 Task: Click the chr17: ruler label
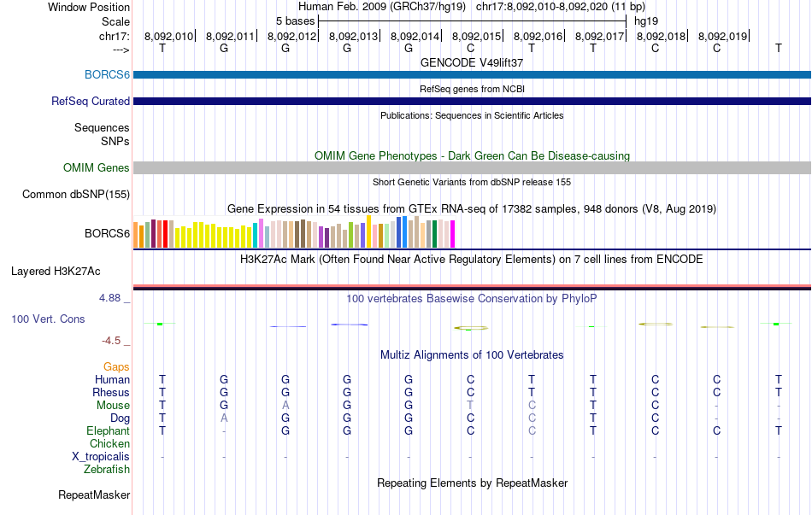pos(115,36)
